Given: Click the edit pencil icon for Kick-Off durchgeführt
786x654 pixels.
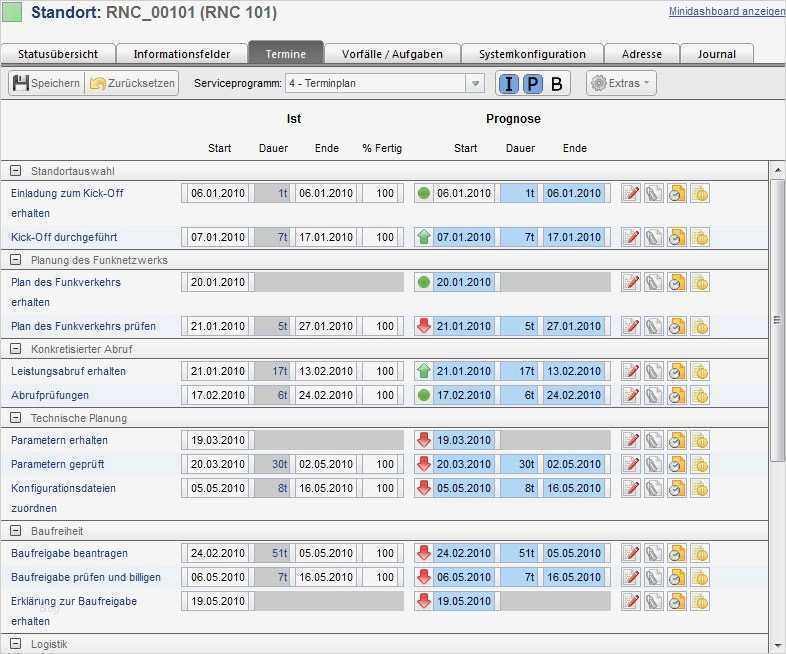Looking at the screenshot, I should point(631,237).
